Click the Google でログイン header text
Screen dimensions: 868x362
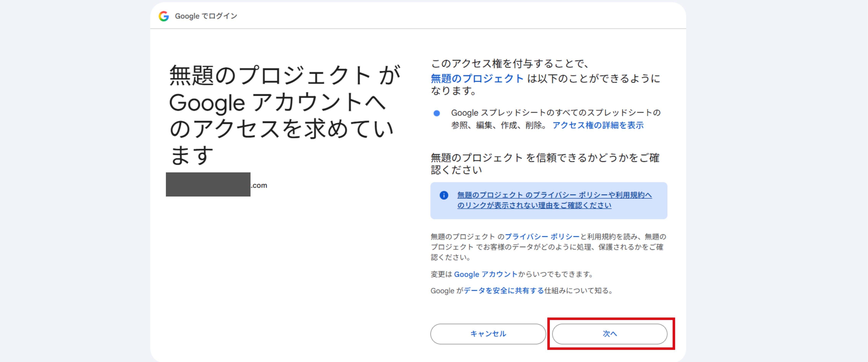pos(206,16)
